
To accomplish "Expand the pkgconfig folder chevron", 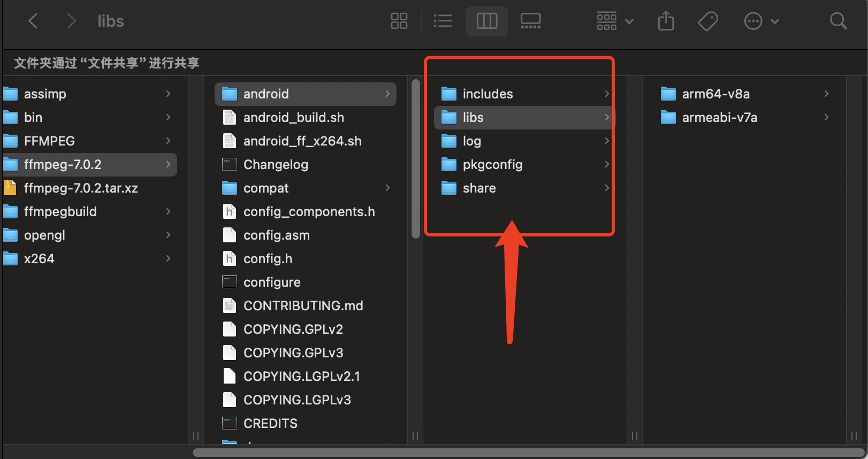I will (x=607, y=165).
